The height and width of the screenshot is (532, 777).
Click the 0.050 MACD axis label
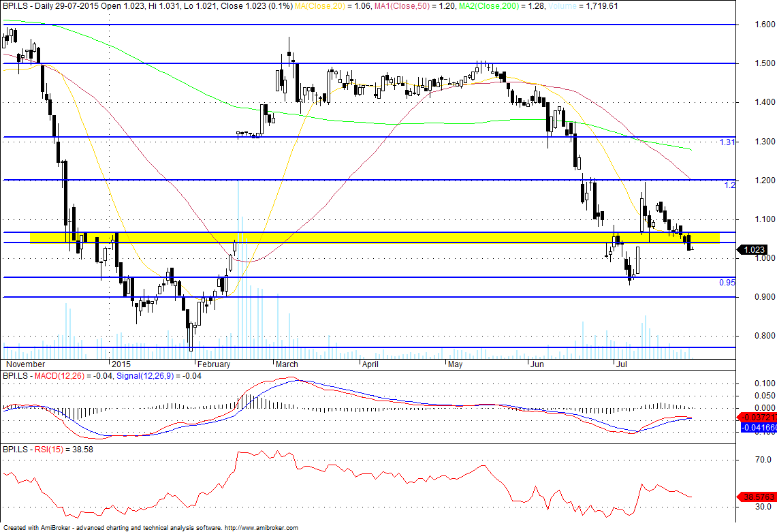(765, 396)
